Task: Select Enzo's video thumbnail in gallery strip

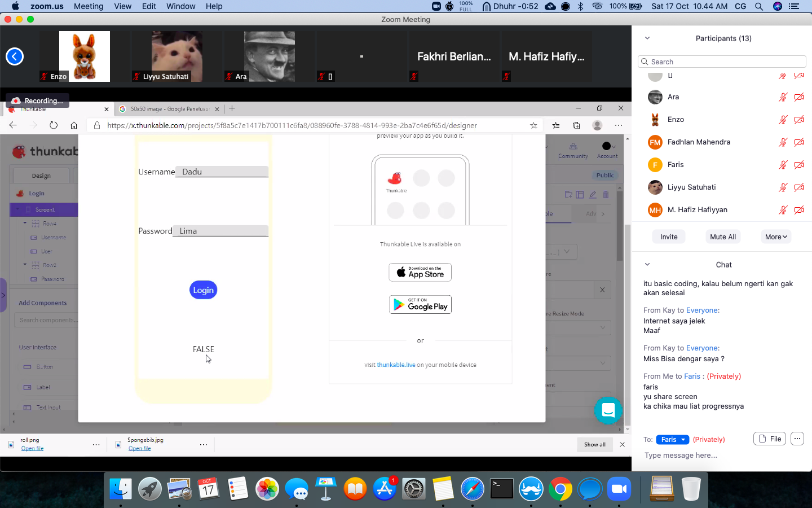Action: [85, 56]
